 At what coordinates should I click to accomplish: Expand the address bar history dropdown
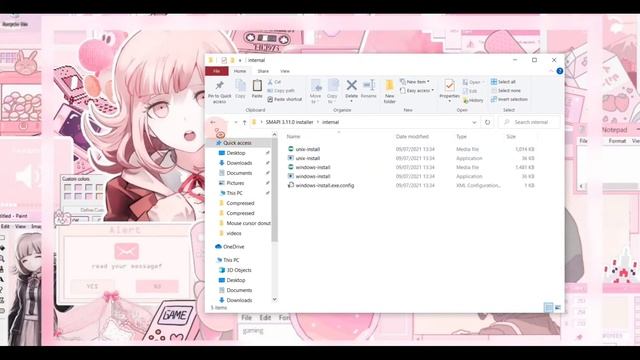click(x=474, y=122)
